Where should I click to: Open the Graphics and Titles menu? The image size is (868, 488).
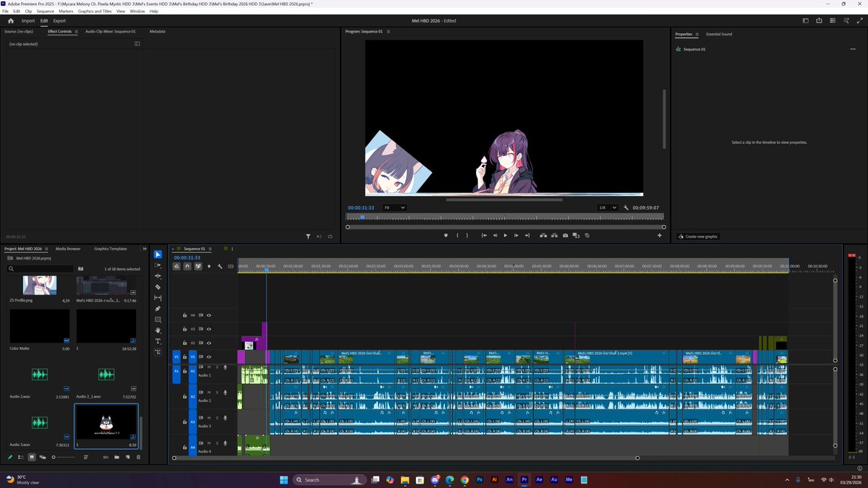(x=96, y=12)
